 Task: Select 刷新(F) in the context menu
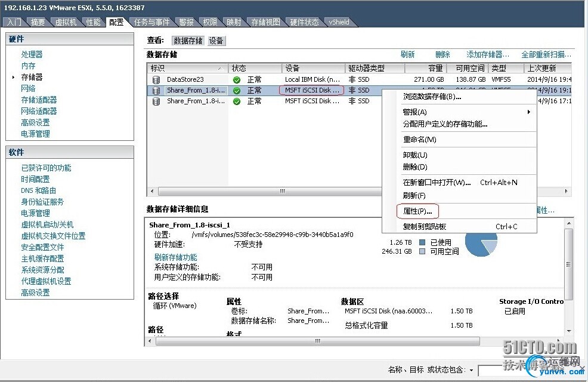(x=414, y=196)
